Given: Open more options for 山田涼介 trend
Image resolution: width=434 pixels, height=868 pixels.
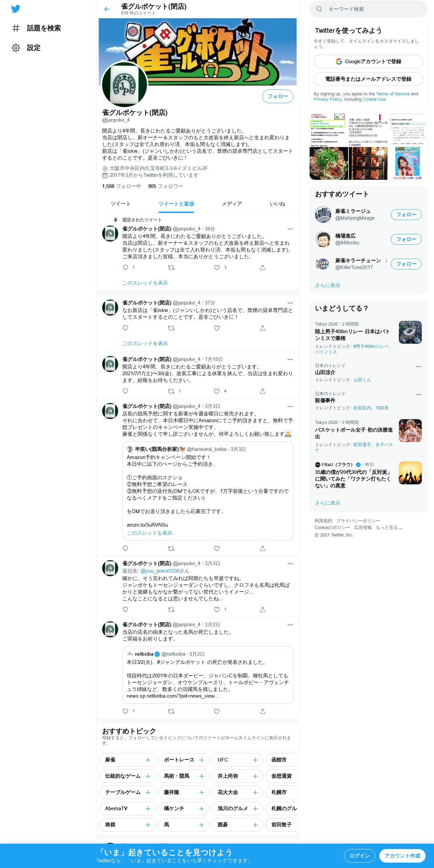Looking at the screenshot, I should [418, 366].
